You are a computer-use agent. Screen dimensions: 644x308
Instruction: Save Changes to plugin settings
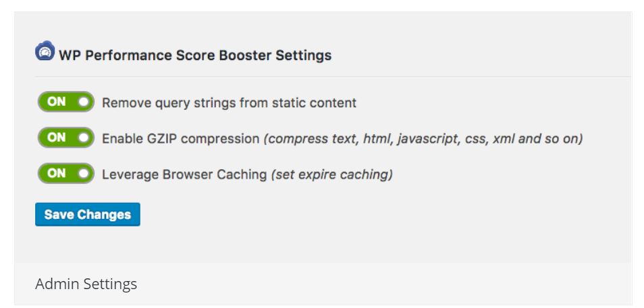88,214
